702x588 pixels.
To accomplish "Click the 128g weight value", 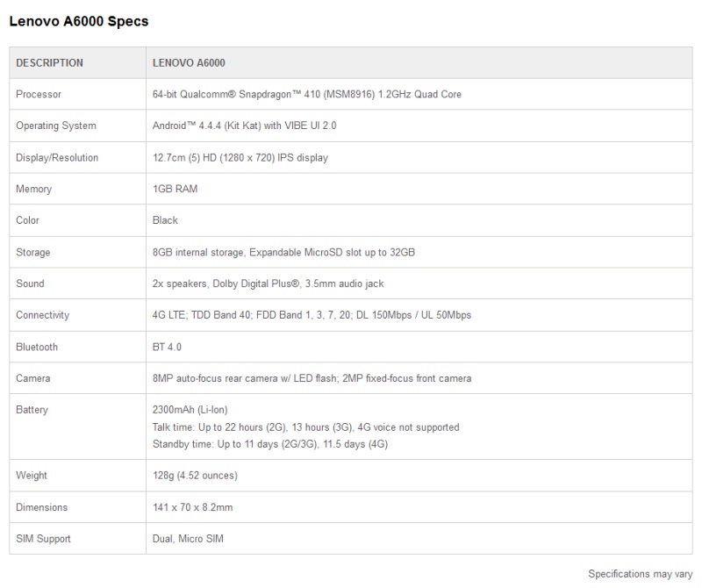I will click(x=195, y=475).
